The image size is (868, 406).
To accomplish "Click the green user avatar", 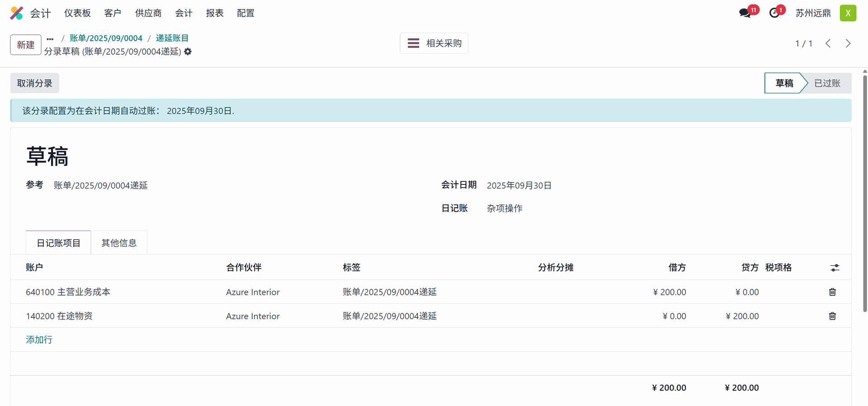I will 848,13.
